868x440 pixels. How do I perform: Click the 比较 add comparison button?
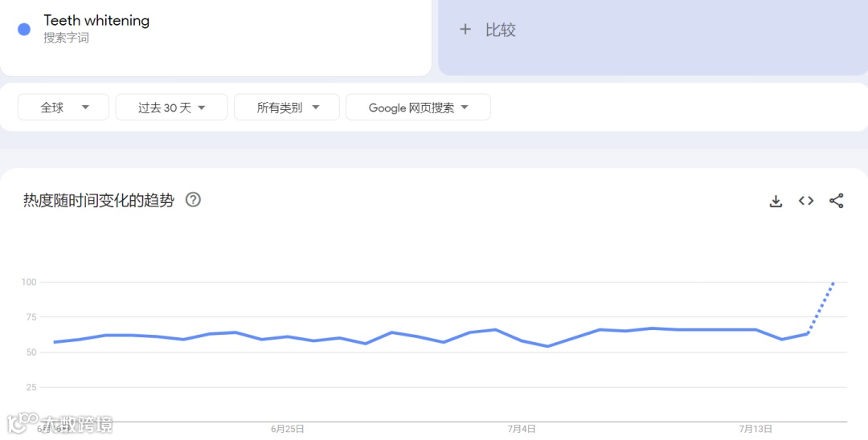(653, 37)
